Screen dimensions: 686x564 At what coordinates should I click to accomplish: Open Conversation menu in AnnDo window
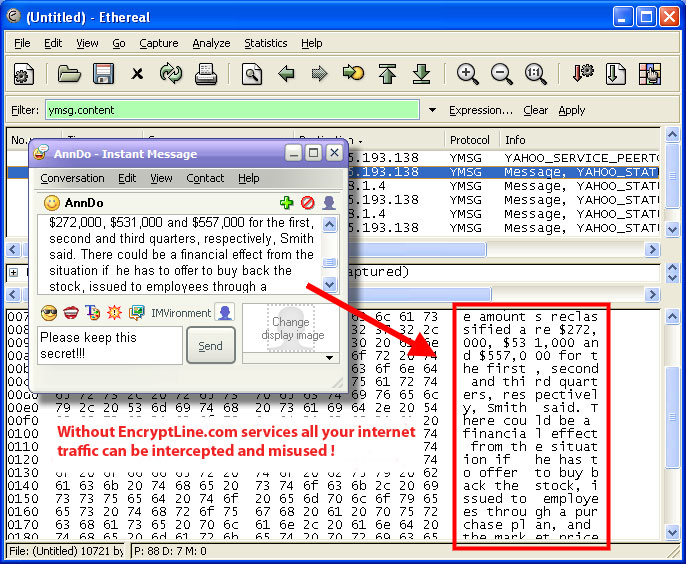coord(72,178)
